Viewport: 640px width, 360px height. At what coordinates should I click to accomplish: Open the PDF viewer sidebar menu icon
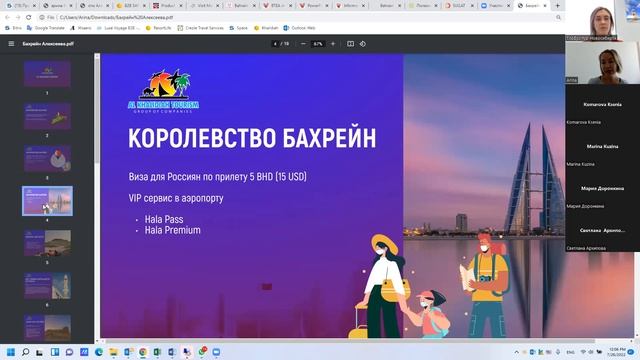pos(11,44)
